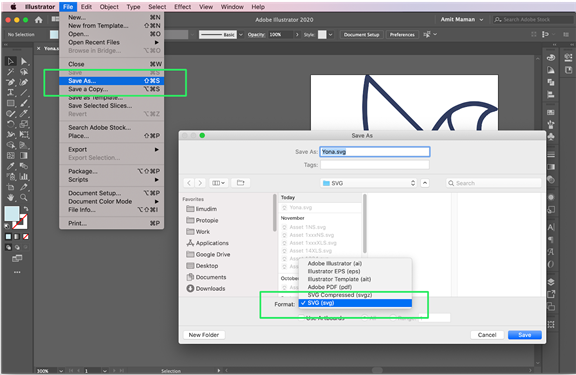Viewport: 576px width, 375px height.
Task: Select the Magic Wand tool
Action: [x=11, y=72]
